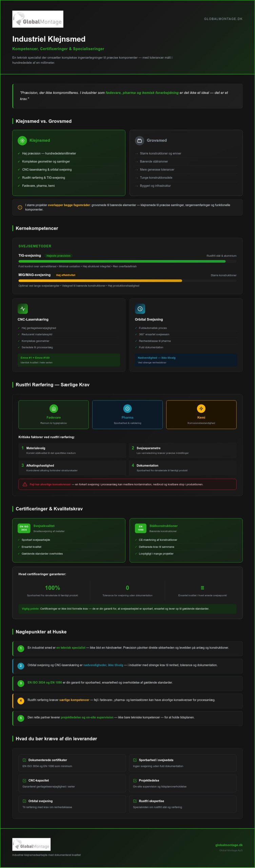
Task: Click the GlobalMontage logo in the footer
Action: pos(32,844)
